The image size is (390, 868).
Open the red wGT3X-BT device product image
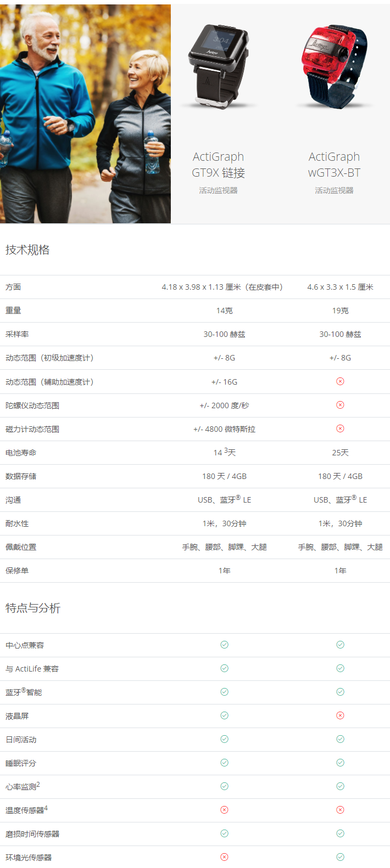point(334,66)
